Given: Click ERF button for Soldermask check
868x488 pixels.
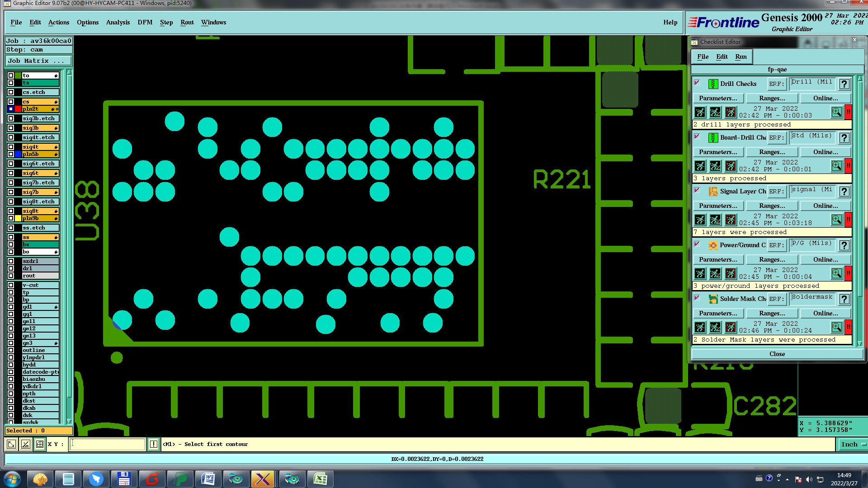Looking at the screenshot, I should pyautogui.click(x=776, y=299).
